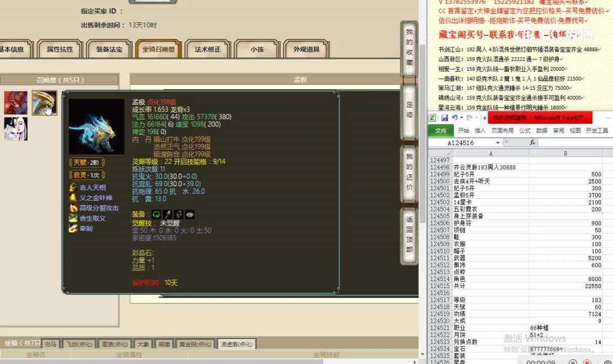Select the red demon summon pet thumbnail
Viewport: 613px width, 364px height.
[16, 103]
